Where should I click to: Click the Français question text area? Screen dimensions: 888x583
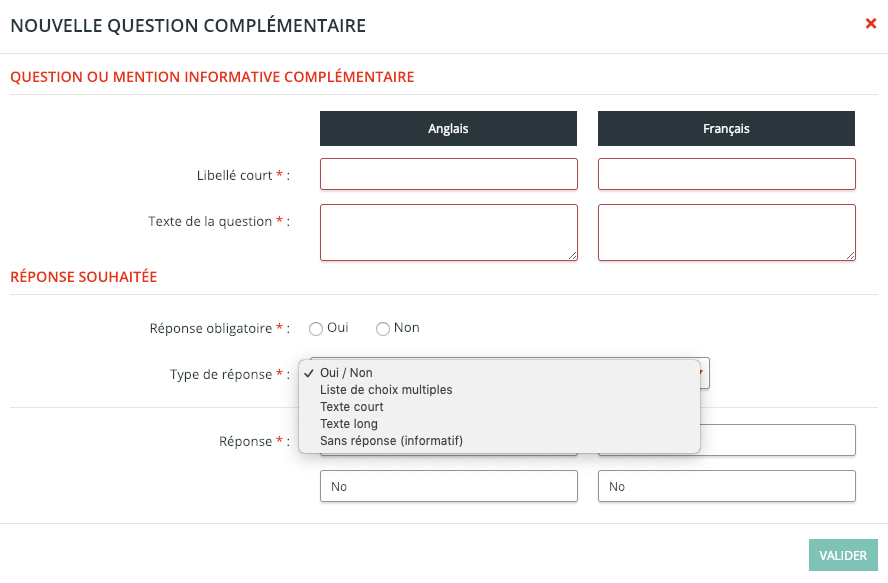pos(726,232)
